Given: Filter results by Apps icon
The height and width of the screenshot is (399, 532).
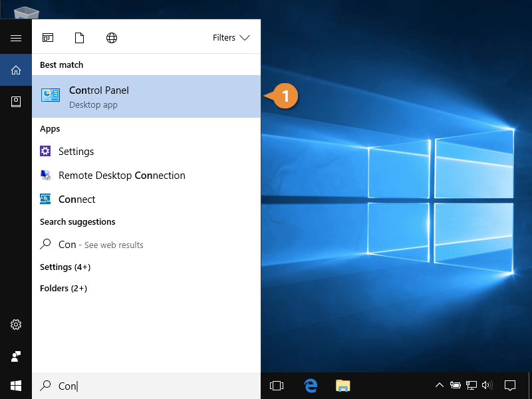Looking at the screenshot, I should pyautogui.click(x=48, y=38).
